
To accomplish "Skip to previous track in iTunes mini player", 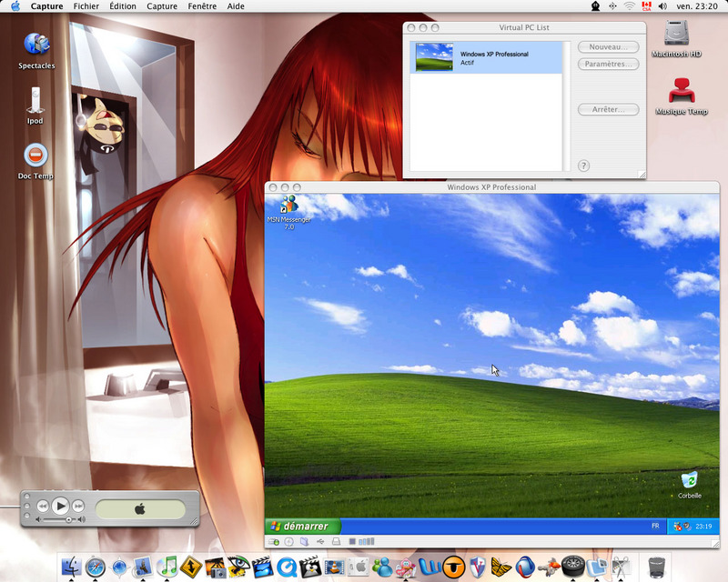I will (x=42, y=506).
